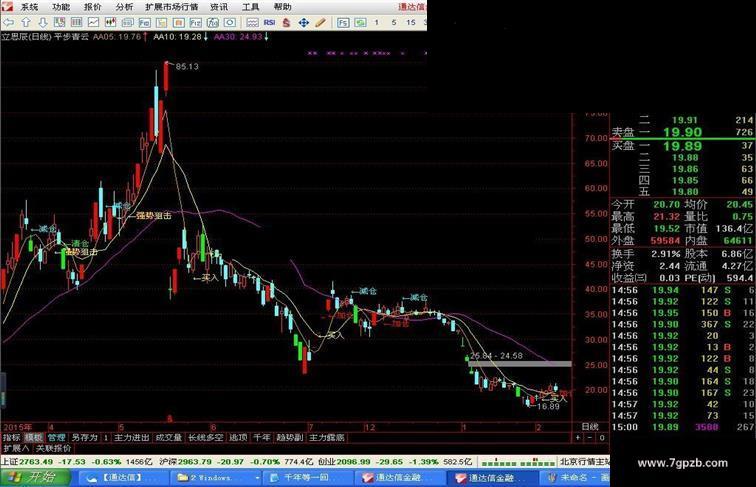Click the 沪深 index value 2963.79
This screenshot has width=756, height=487.
(195, 462)
